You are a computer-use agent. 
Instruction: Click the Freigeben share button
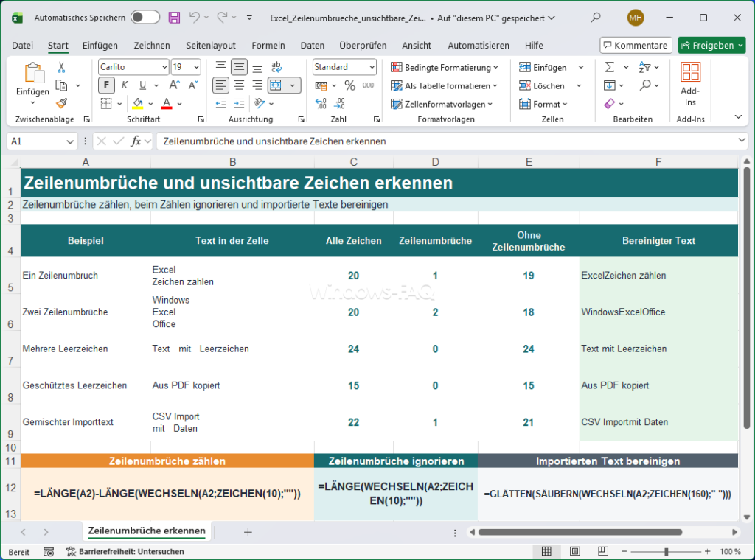pyautogui.click(x=711, y=45)
